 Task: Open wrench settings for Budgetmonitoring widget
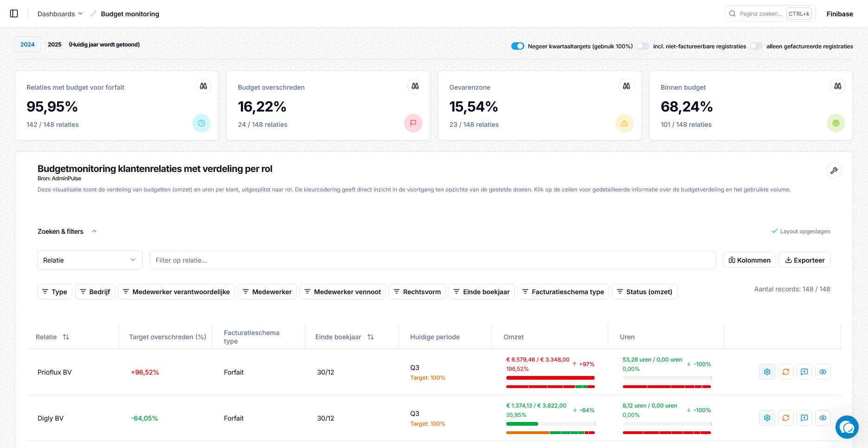(x=834, y=171)
